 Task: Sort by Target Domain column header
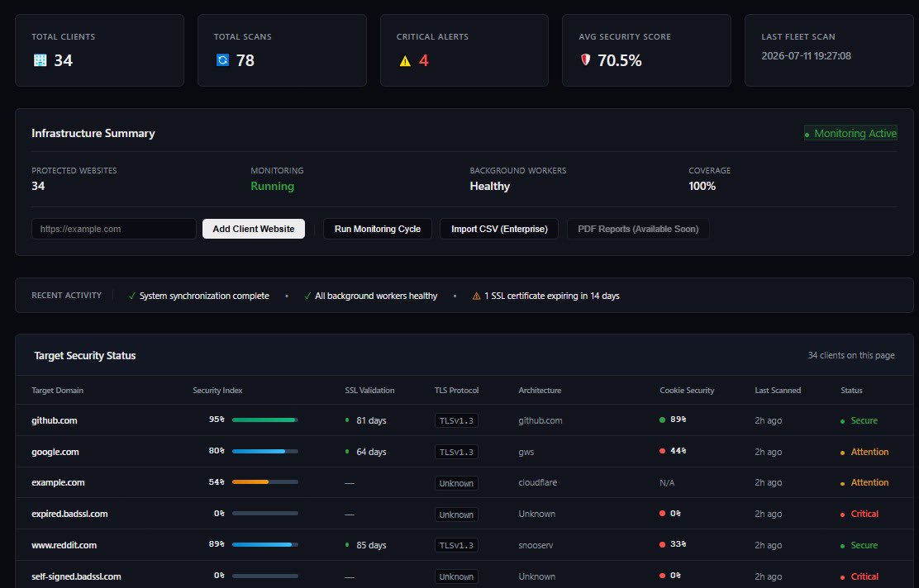tap(58, 390)
